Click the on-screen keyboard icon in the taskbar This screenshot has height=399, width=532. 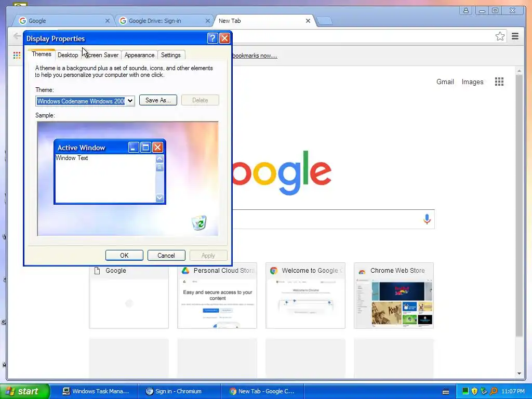446,392
